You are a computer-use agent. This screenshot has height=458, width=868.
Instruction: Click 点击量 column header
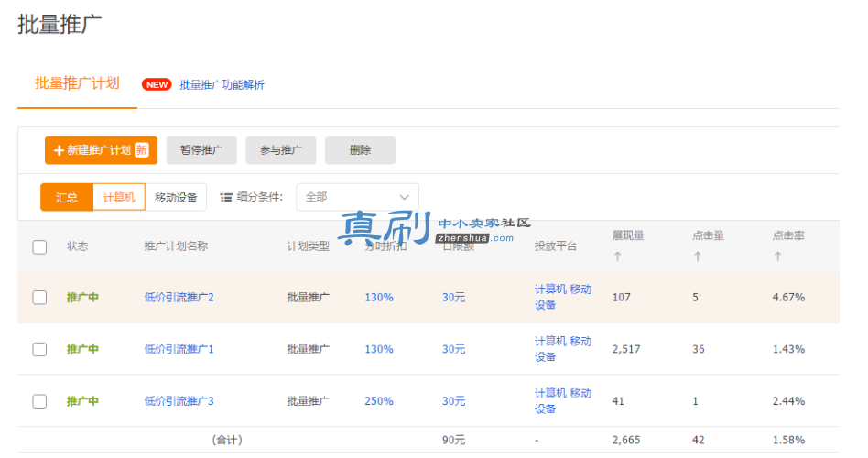coord(708,236)
